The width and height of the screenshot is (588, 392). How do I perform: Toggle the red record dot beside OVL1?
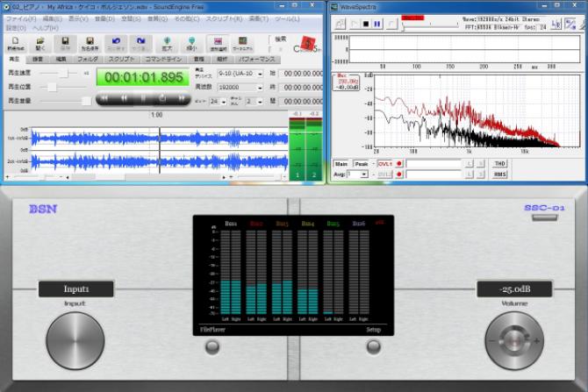[x=399, y=163]
